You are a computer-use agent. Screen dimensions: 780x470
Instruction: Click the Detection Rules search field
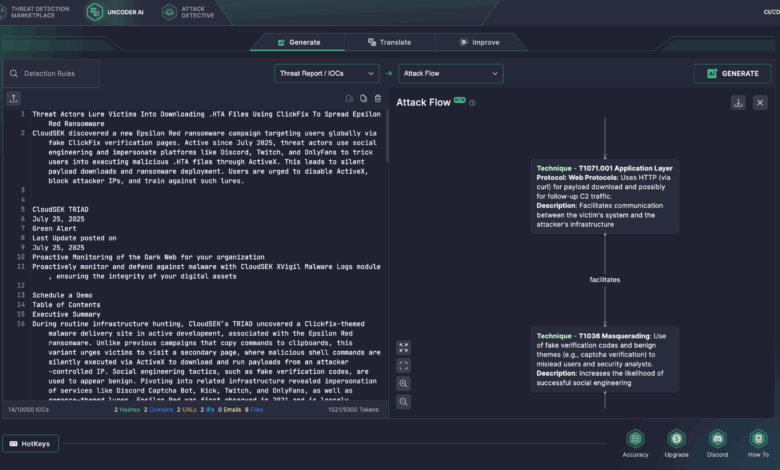coord(51,74)
